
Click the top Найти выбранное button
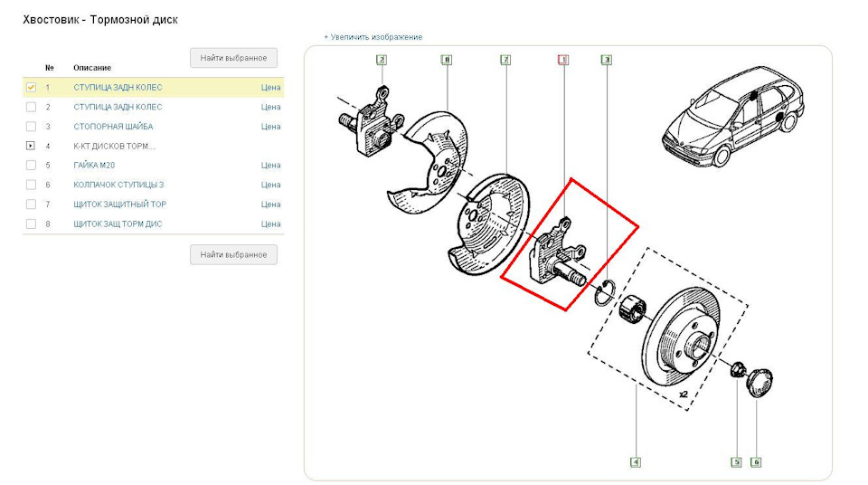(233, 58)
